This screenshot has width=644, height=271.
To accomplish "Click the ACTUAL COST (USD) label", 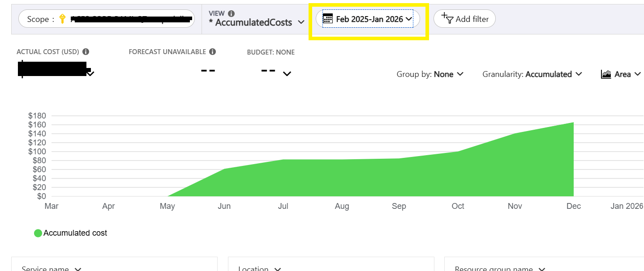I will pos(48,52).
